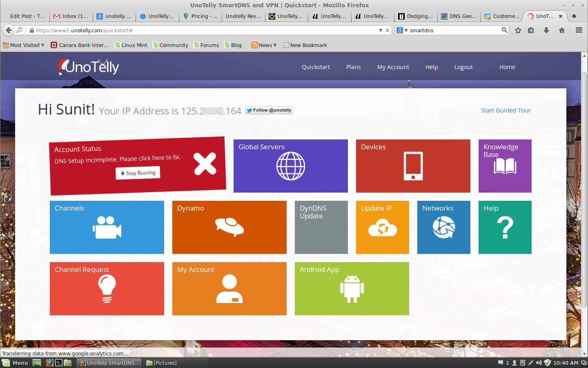Click Quickstart in the site navigation
Image resolution: width=588 pixels, height=368 pixels.
[x=316, y=67]
